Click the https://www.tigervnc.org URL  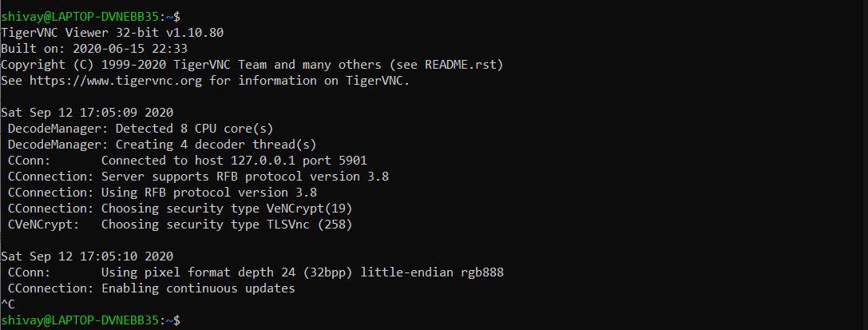click(116, 81)
